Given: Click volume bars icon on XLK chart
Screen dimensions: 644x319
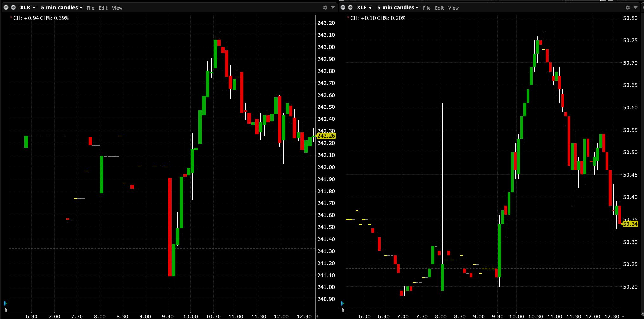Looking at the screenshot, I should pos(5,309).
